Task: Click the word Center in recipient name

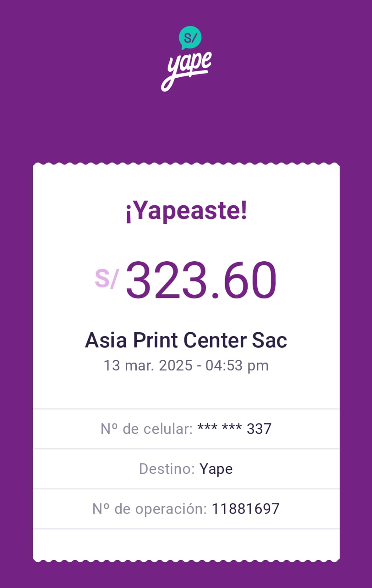Action: (215, 340)
